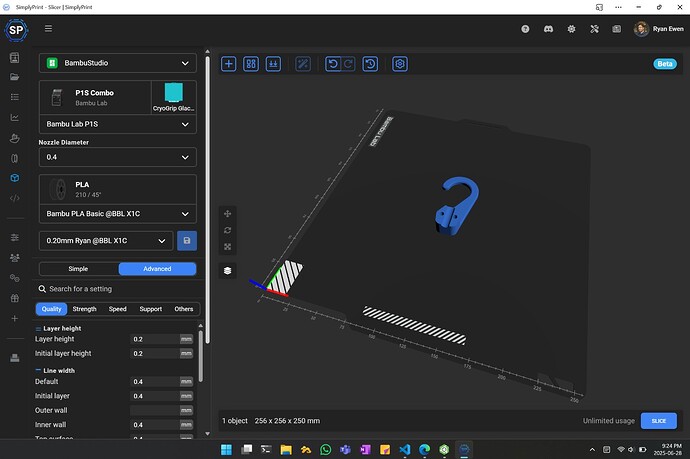Click the SLICE button

(658, 421)
